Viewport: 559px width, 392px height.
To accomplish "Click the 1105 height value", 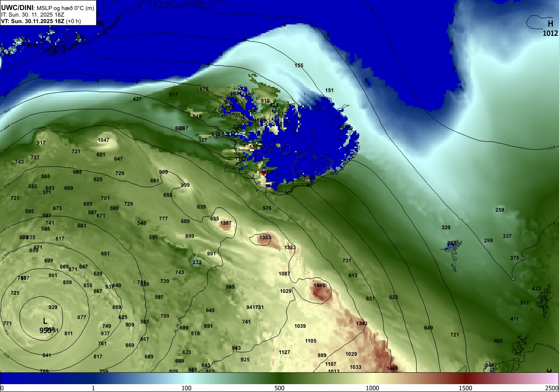I will [x=311, y=341].
